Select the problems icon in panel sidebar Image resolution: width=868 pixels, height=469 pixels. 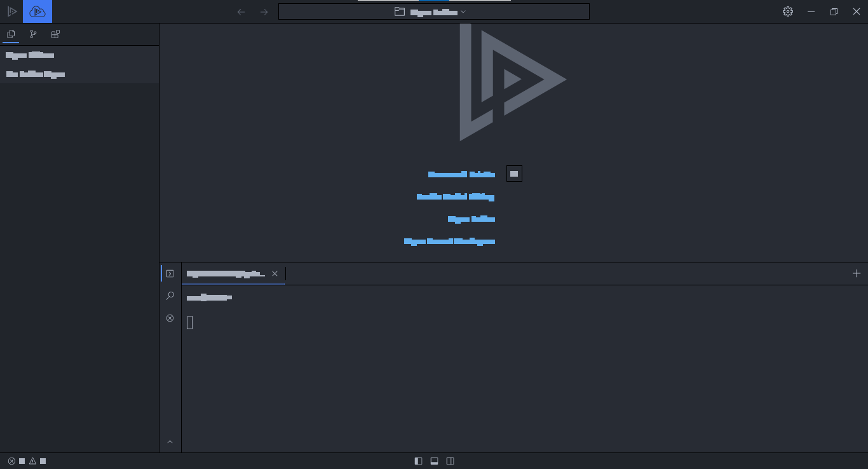[170, 318]
